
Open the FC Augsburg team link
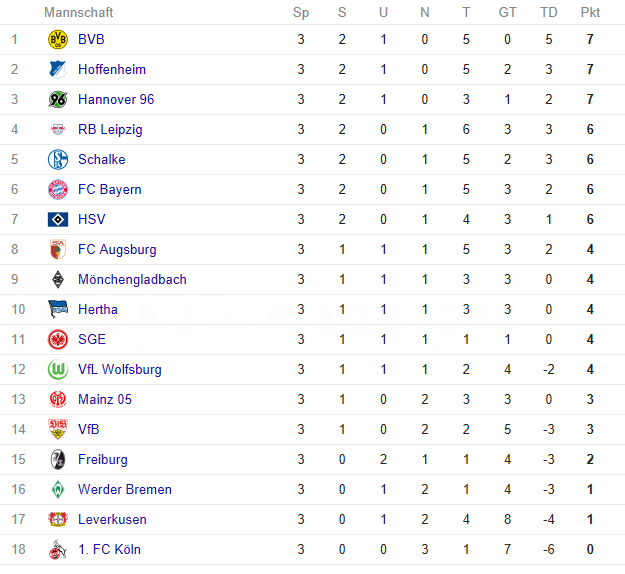[117, 249]
